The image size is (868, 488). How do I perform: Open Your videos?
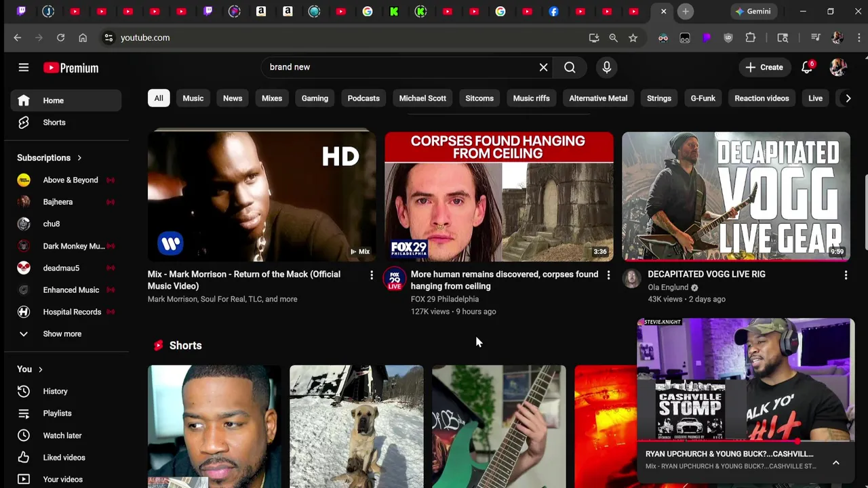(66, 479)
